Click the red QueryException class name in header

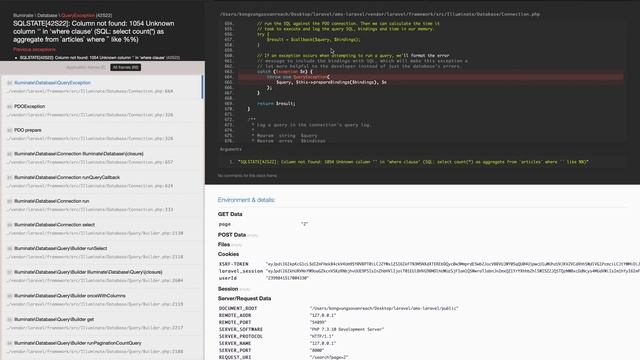(x=77, y=15)
